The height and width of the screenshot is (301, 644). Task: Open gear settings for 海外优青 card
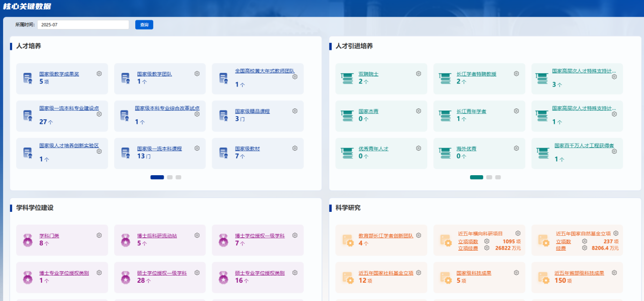[x=516, y=148]
